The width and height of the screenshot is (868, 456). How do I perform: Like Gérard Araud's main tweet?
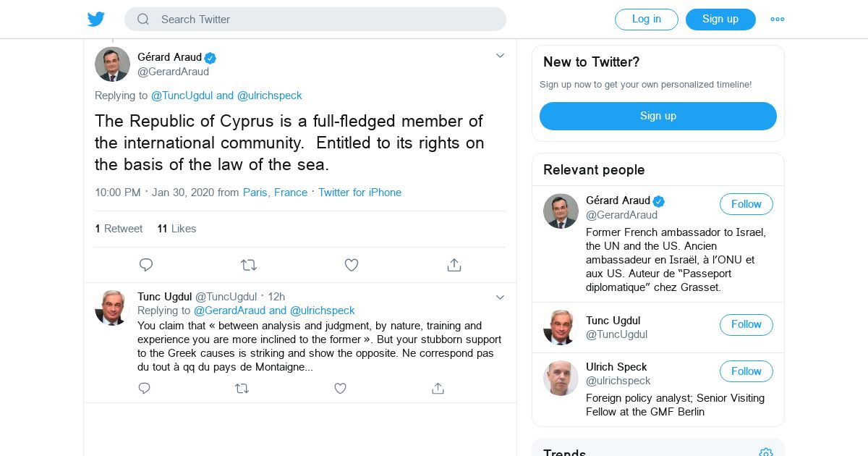pyautogui.click(x=352, y=265)
